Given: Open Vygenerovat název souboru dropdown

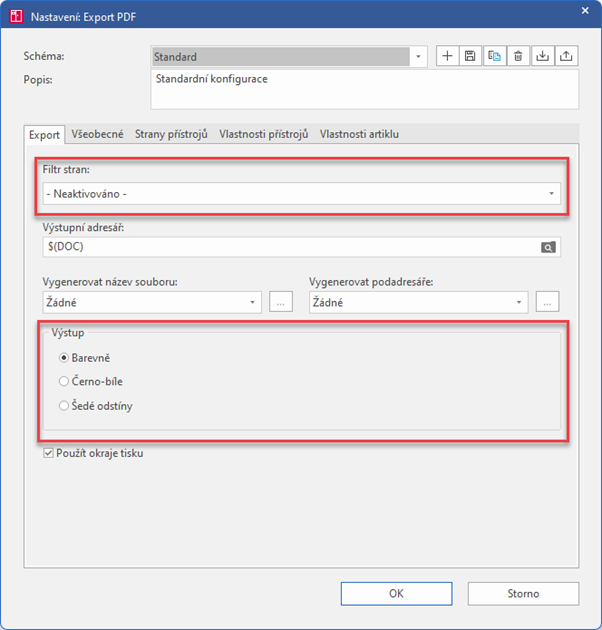Looking at the screenshot, I should pos(251,301).
